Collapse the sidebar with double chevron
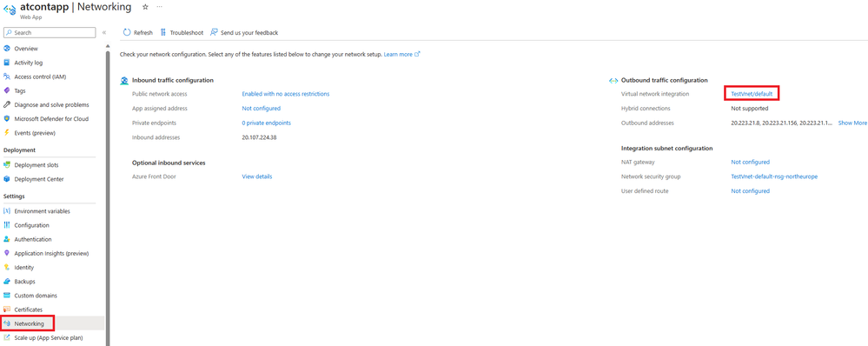 point(104,33)
